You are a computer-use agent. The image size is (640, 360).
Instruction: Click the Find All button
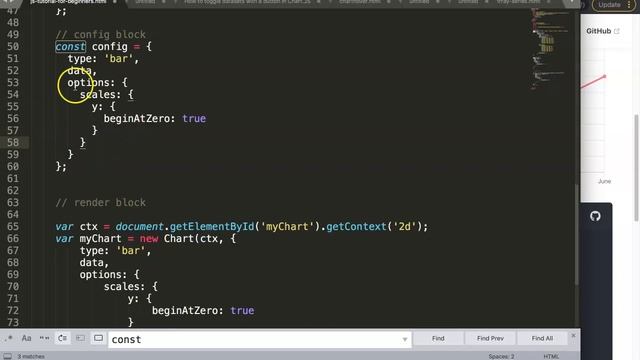[x=542, y=338]
